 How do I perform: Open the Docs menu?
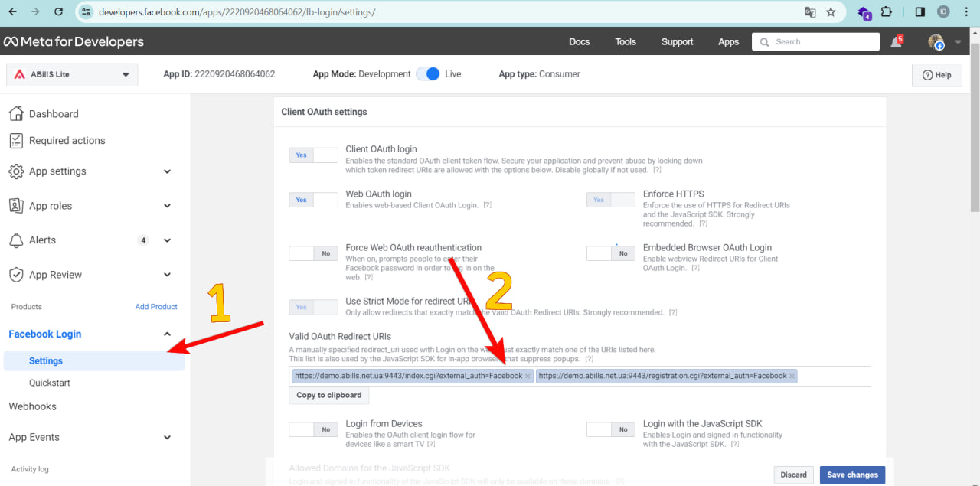(x=579, y=42)
